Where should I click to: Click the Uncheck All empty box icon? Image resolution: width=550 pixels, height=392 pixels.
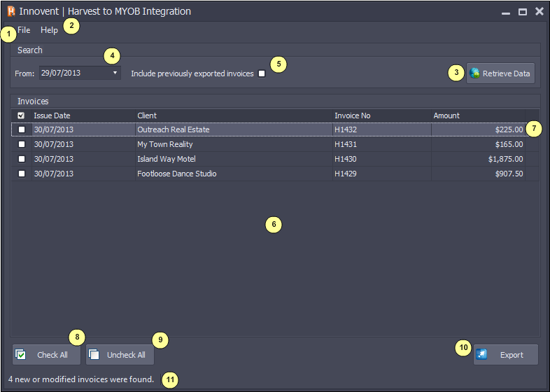94,354
